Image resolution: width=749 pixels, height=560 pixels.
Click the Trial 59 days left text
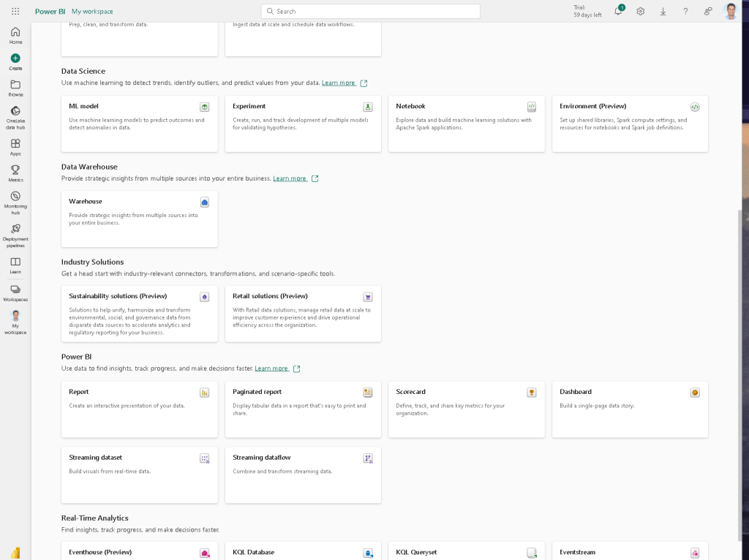pos(587,12)
